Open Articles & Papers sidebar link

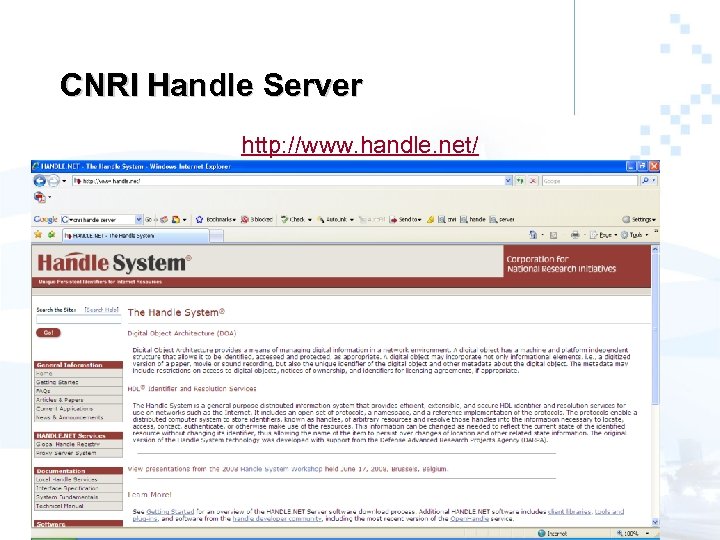60,400
